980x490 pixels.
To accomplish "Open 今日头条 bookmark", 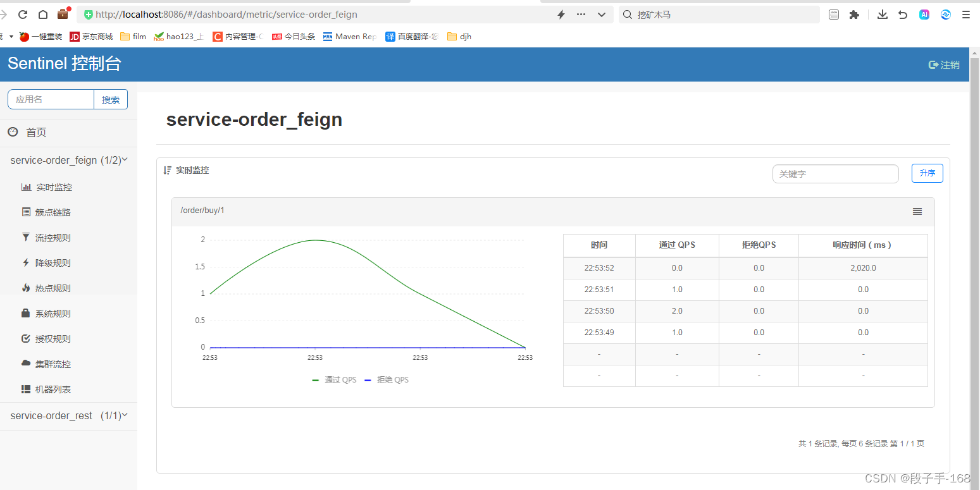I will pyautogui.click(x=294, y=37).
